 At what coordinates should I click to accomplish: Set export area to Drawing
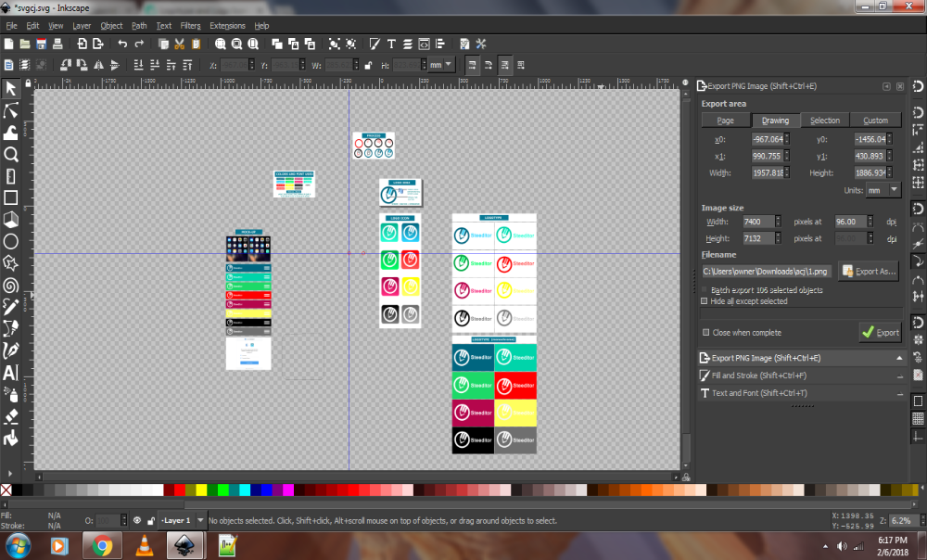pos(775,120)
